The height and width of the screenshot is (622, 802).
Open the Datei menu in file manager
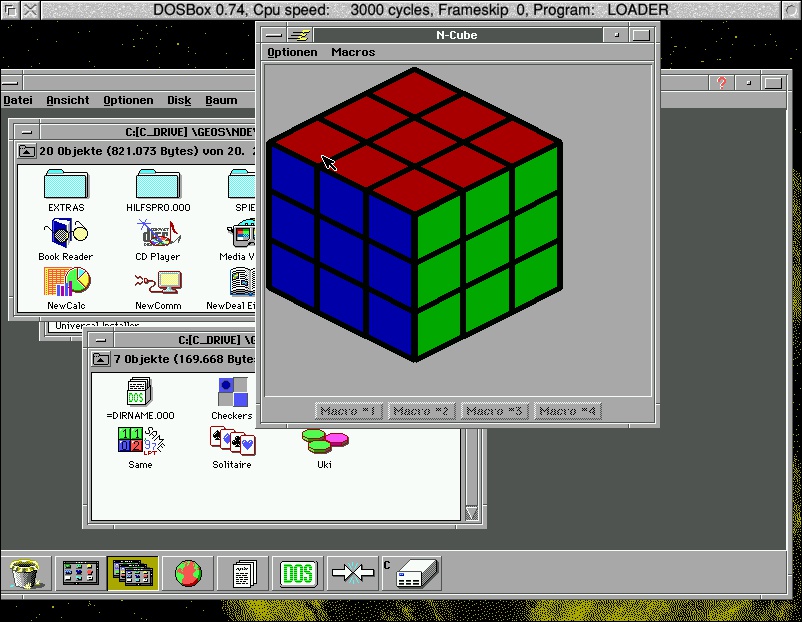click(18, 100)
